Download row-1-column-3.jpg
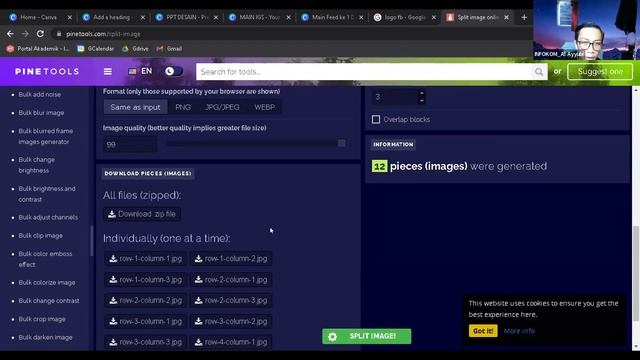The width and height of the screenshot is (640, 360). 145,280
